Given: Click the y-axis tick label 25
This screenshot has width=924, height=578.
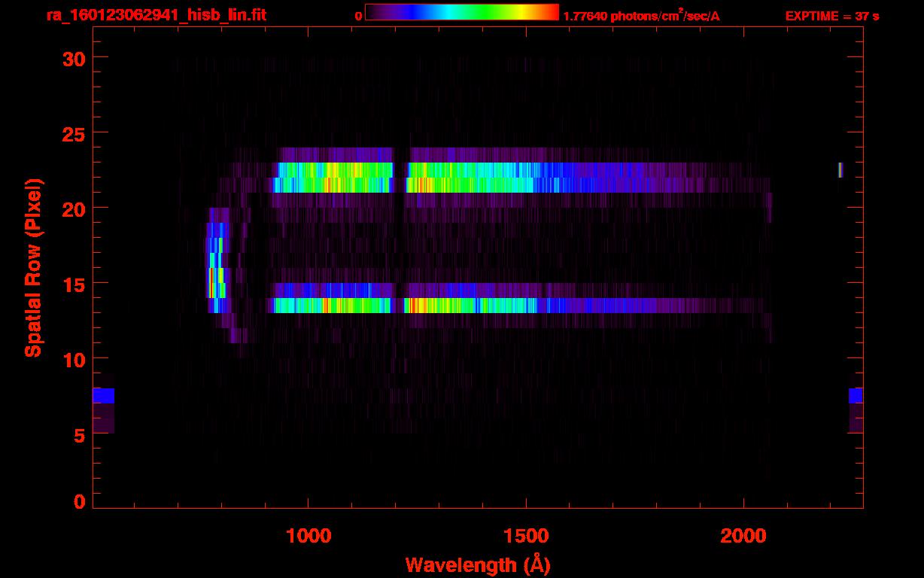Looking at the screenshot, I should pos(74,133).
